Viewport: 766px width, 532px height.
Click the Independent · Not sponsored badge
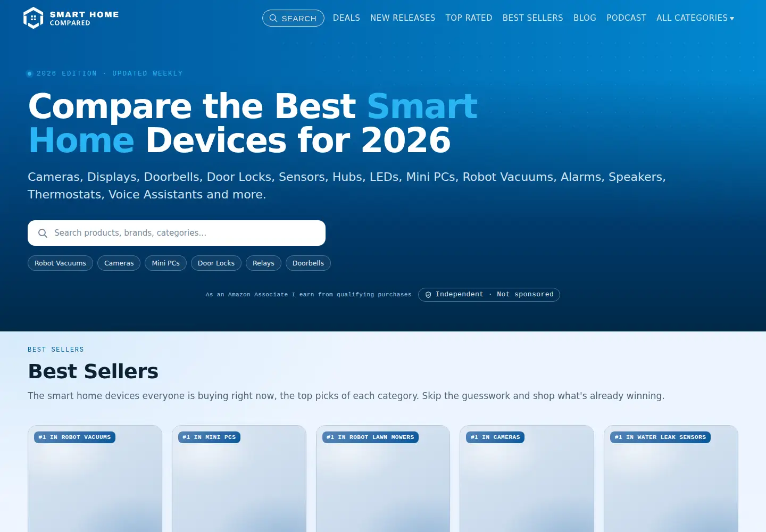[x=489, y=295]
